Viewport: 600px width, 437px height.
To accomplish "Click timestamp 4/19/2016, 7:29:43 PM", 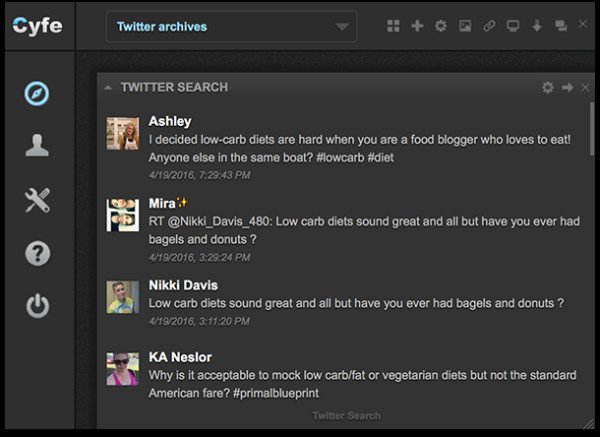I will (200, 175).
